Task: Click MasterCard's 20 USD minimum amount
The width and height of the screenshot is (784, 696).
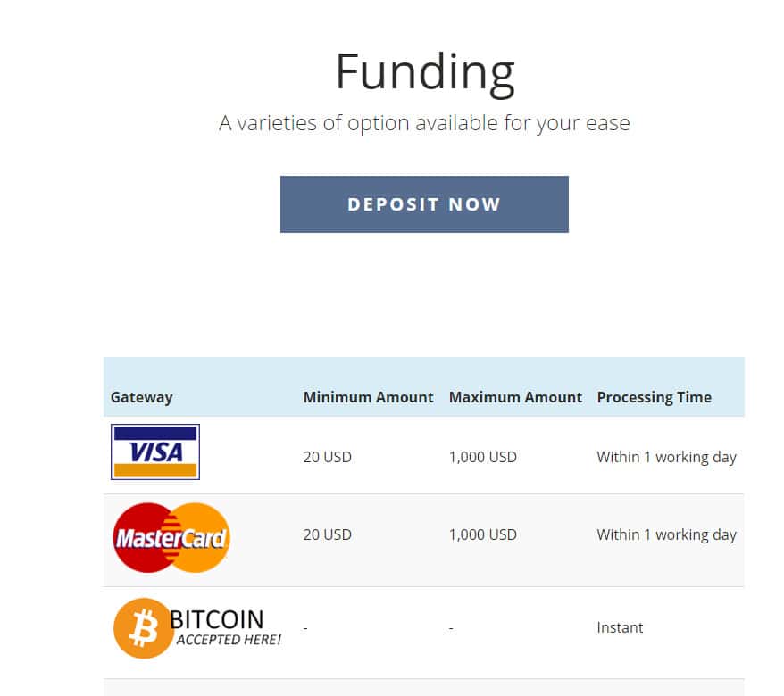Action: [327, 534]
